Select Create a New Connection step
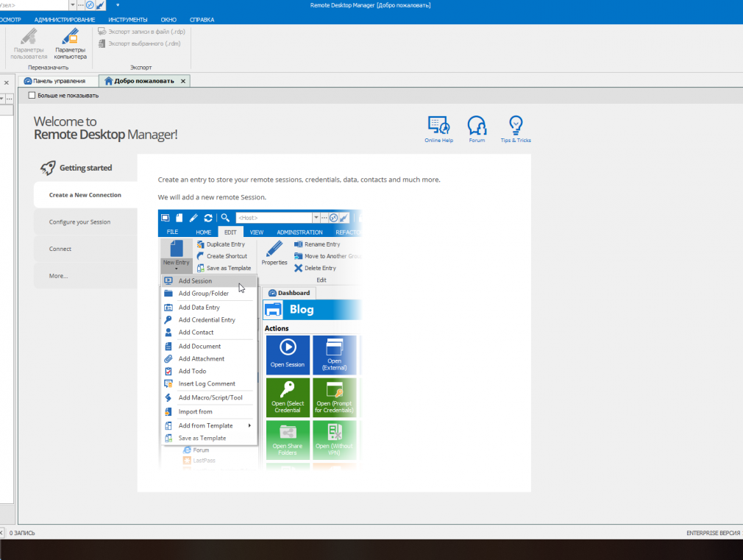The width and height of the screenshot is (743, 560). point(85,195)
